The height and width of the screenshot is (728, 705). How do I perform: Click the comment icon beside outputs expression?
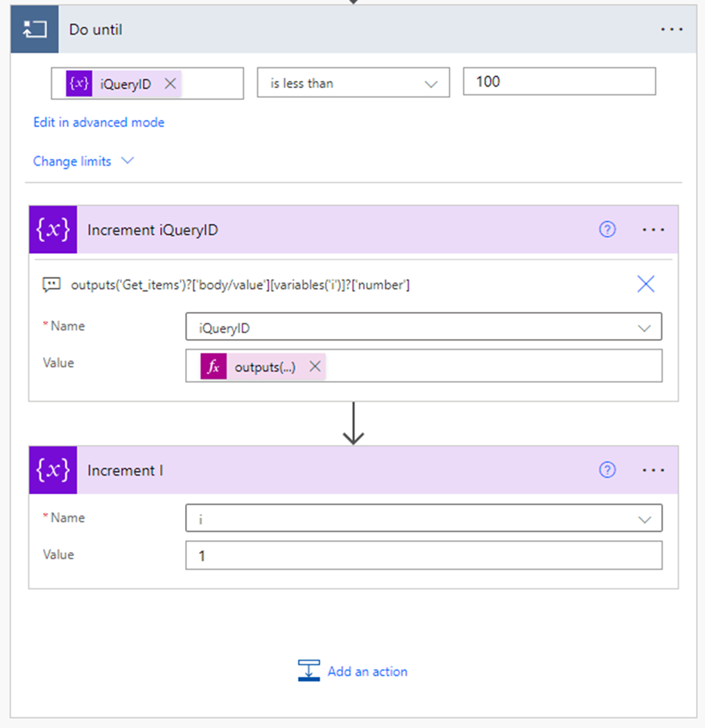pos(51,284)
